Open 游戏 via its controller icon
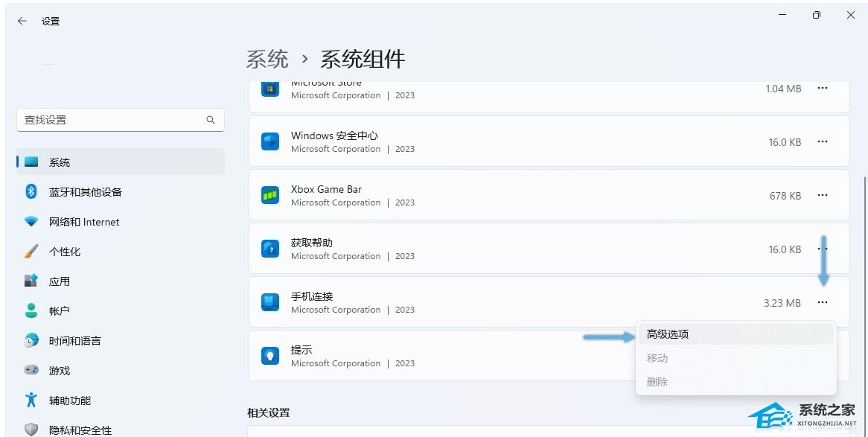 click(x=31, y=370)
